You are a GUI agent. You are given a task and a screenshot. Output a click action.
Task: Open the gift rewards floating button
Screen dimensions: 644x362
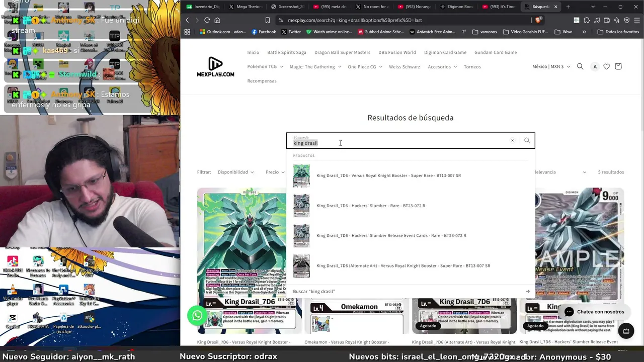[626, 331]
